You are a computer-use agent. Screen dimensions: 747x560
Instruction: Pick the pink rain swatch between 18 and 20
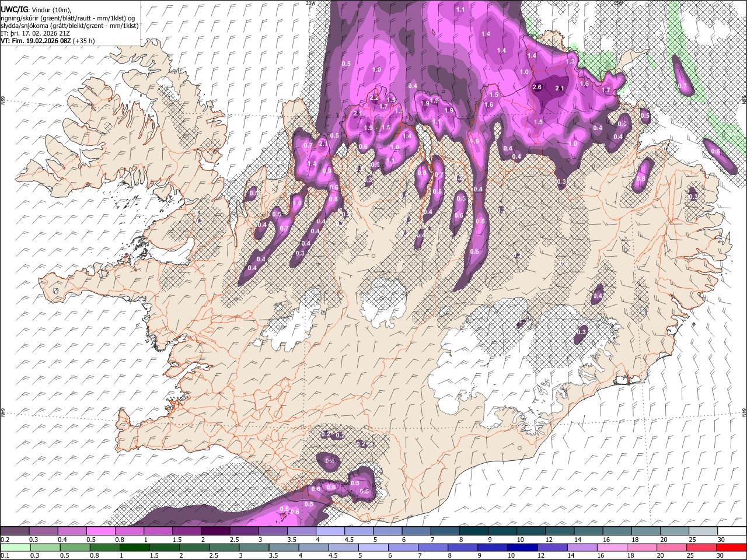(643, 547)
